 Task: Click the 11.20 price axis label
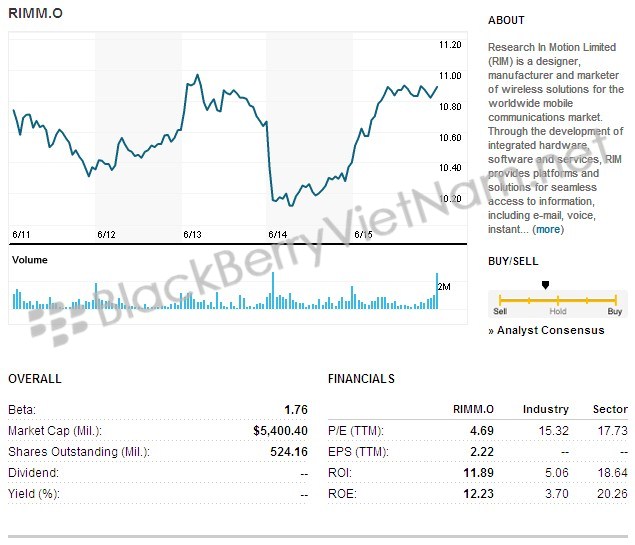(450, 45)
